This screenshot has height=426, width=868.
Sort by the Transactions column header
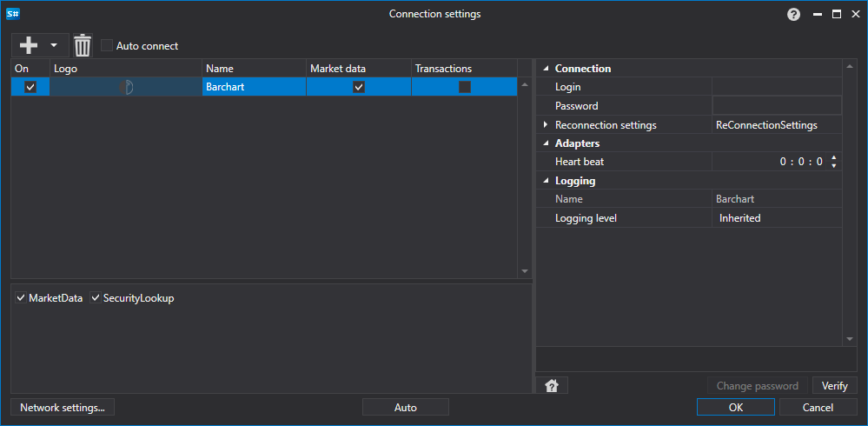click(x=465, y=69)
